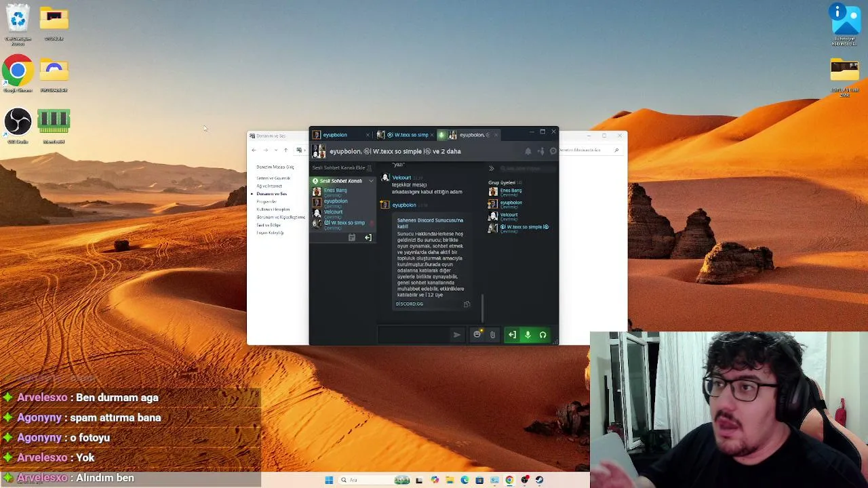
Task: Select Donanım ve Ses in Control Panel
Action: tap(271, 194)
